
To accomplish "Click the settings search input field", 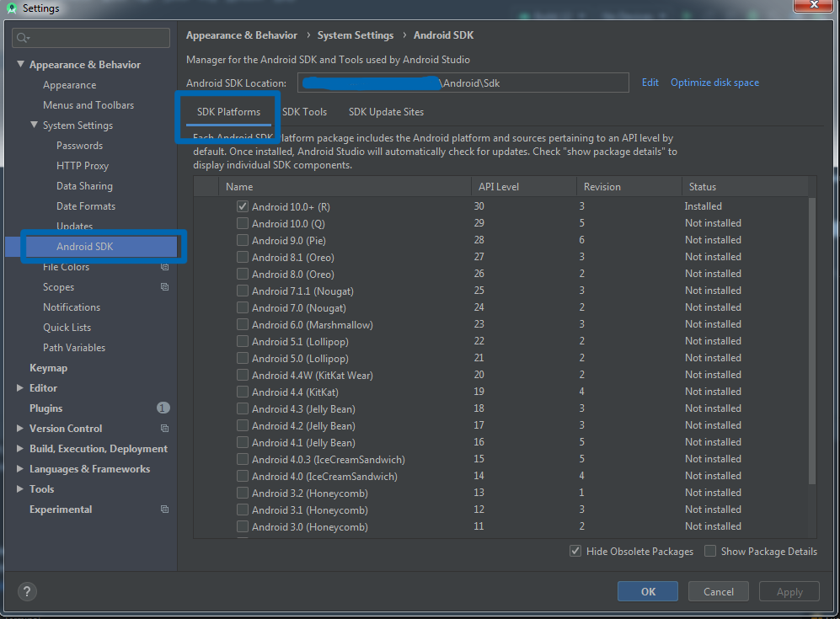I will tap(91, 38).
